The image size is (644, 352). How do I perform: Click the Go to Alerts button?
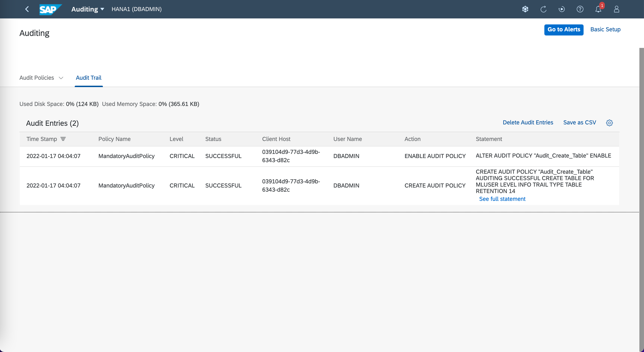pyautogui.click(x=563, y=30)
